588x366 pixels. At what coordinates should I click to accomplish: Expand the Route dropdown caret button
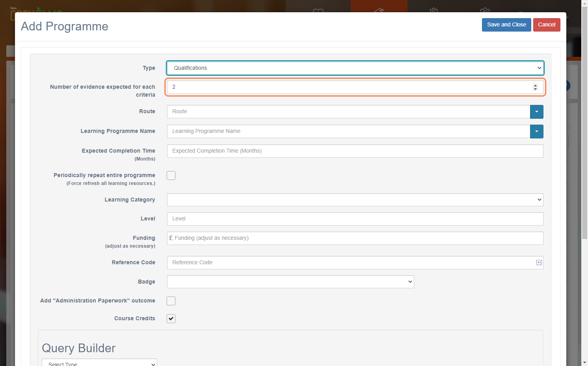click(537, 112)
